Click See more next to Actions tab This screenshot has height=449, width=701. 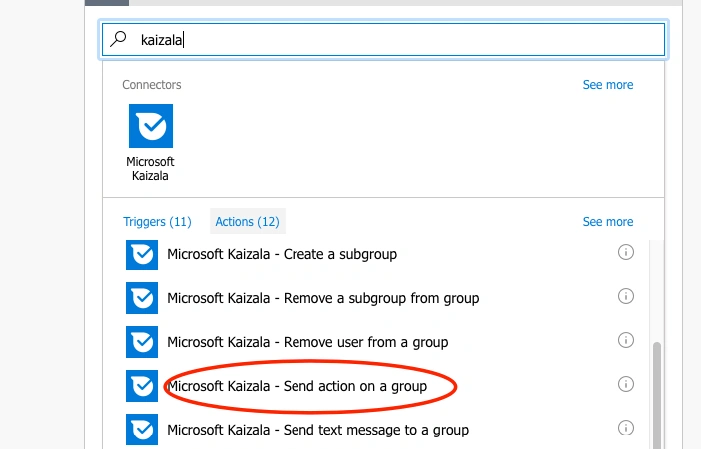608,221
